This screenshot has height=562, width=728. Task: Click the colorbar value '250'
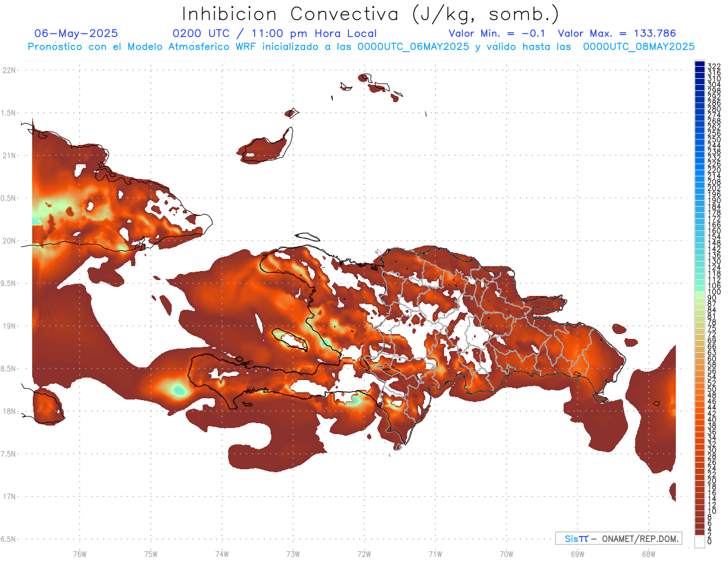point(714,139)
